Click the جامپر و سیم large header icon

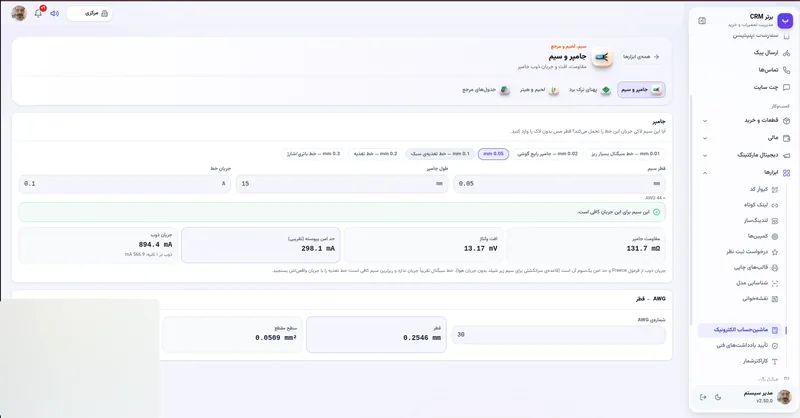click(602, 57)
